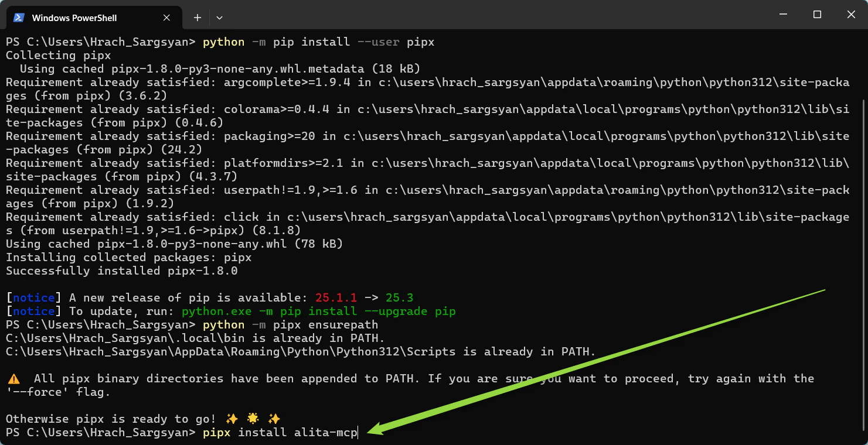Click the first '[notice]' label

coord(34,297)
